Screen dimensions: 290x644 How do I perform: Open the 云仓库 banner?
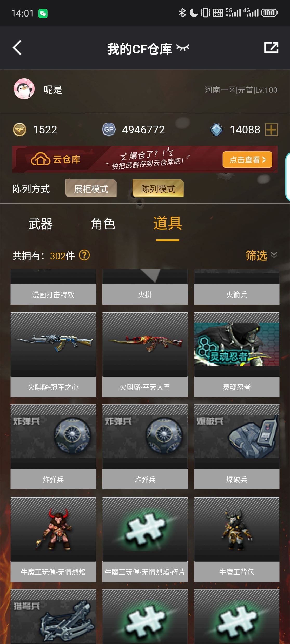point(145,159)
